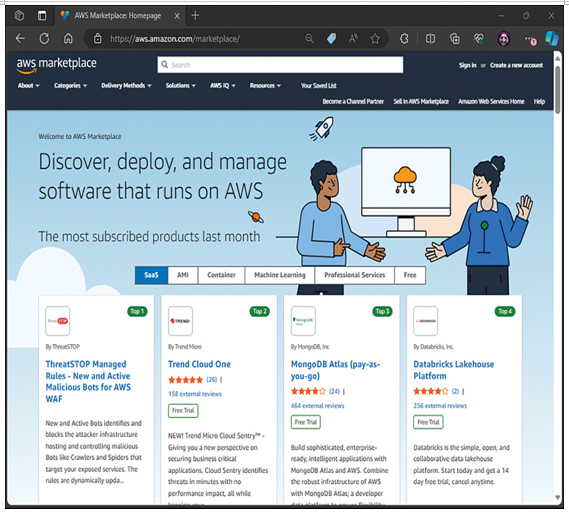Open the Copilot sidebar icon
This screenshot has width=569, height=514.
[x=552, y=38]
